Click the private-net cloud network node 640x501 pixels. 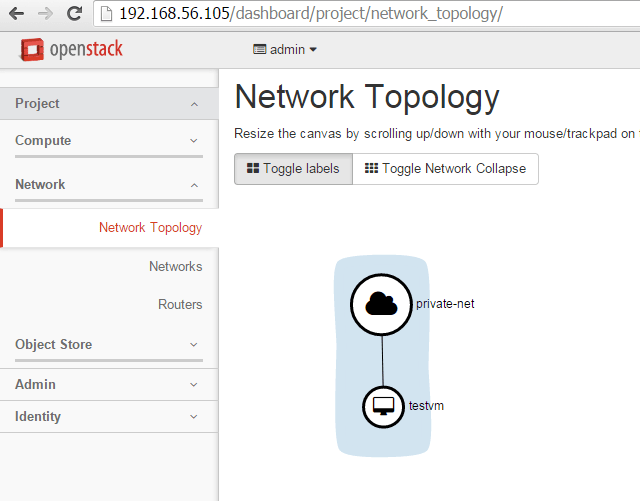click(381, 304)
